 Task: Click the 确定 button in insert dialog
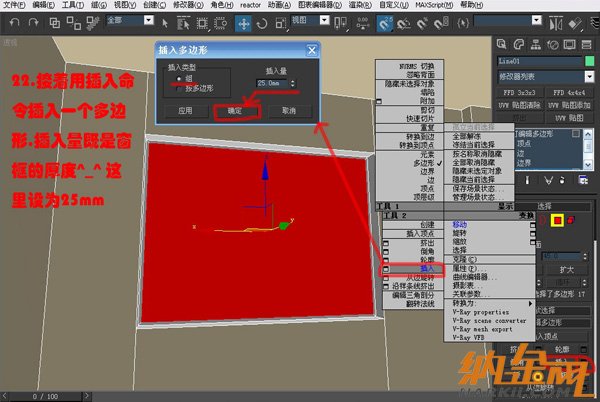(x=235, y=111)
